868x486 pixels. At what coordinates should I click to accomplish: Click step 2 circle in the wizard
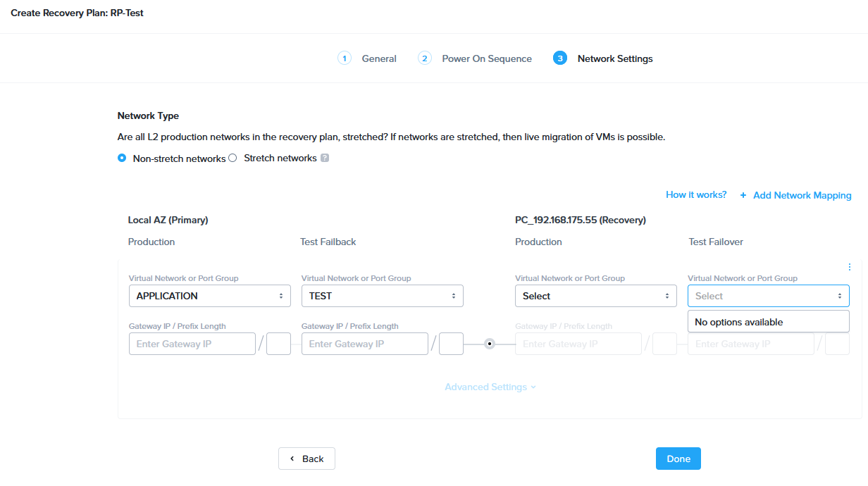[x=425, y=58]
